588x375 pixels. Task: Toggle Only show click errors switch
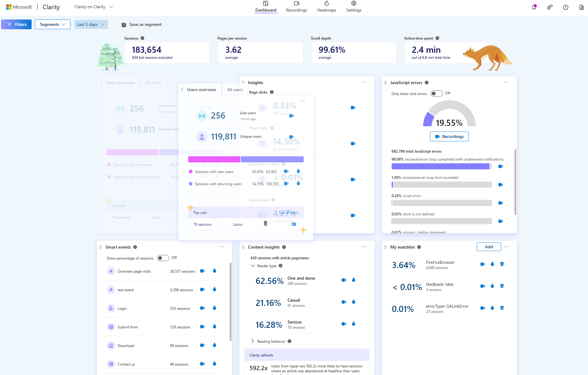[x=436, y=93]
